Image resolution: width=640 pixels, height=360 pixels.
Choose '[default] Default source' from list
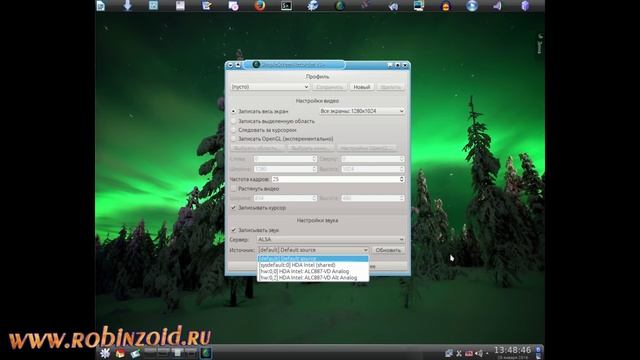[313, 259]
